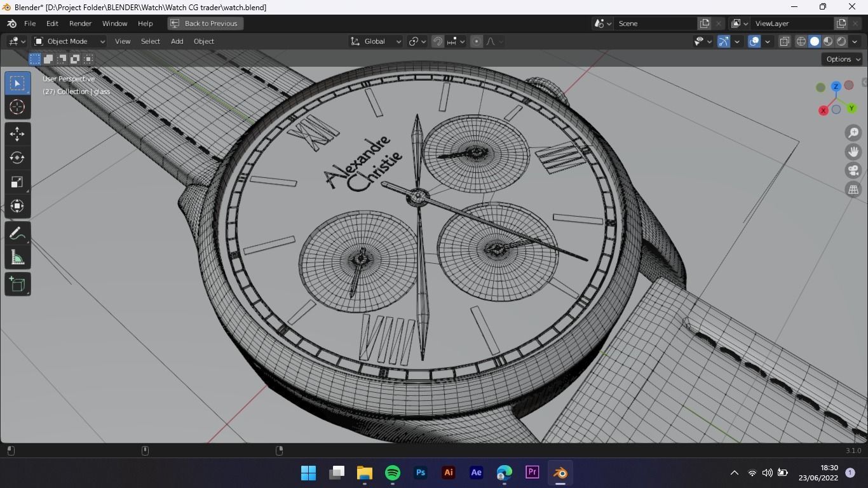This screenshot has width=868, height=488.
Task: Toggle snapping magnet
Action: (x=438, y=41)
